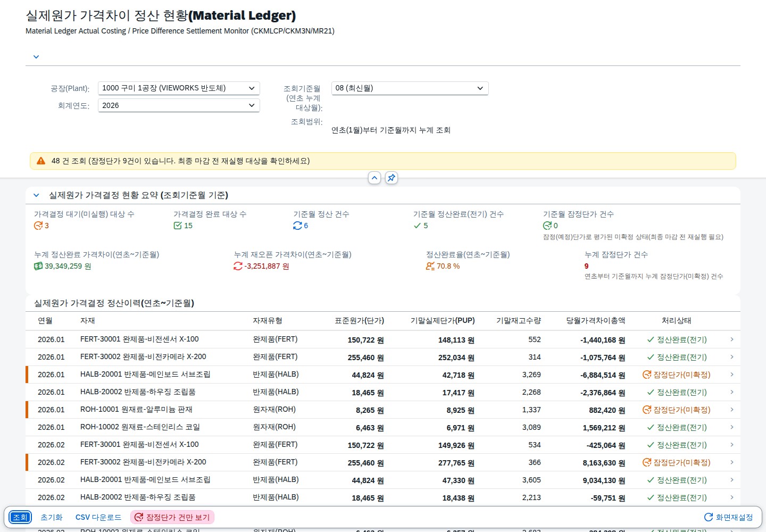Select 2026.02 HALB-20002 반제품-하우징 조립품 material
The image size is (766, 532).
[138, 497]
